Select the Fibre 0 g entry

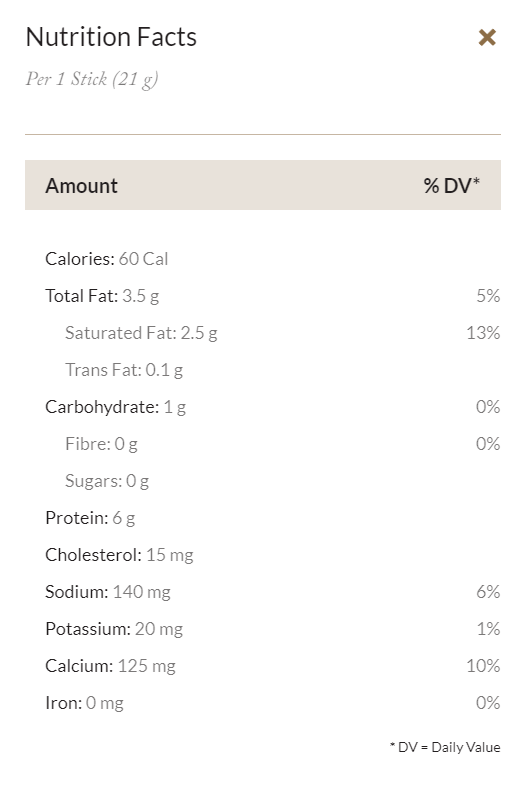(x=101, y=444)
